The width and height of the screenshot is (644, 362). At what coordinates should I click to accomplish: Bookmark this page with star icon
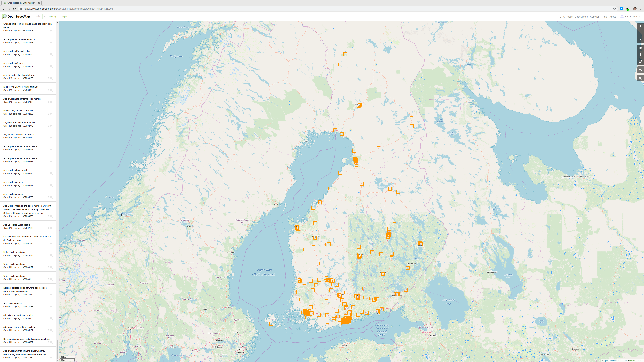614,9
